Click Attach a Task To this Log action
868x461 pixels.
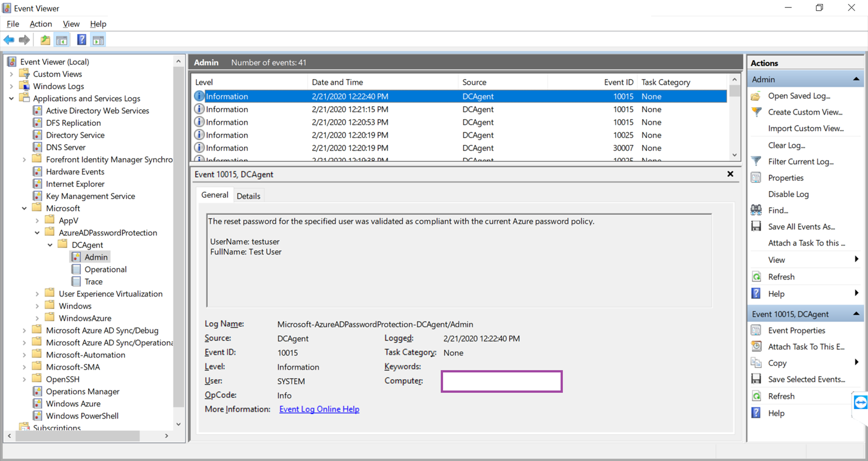[806, 243]
